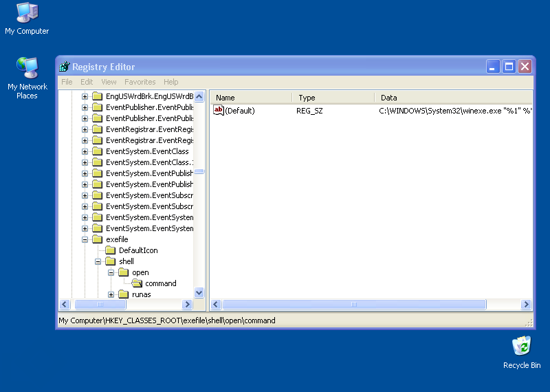This screenshot has height=392, width=550.
Task: Click the runas folder icon
Action: pos(123,294)
